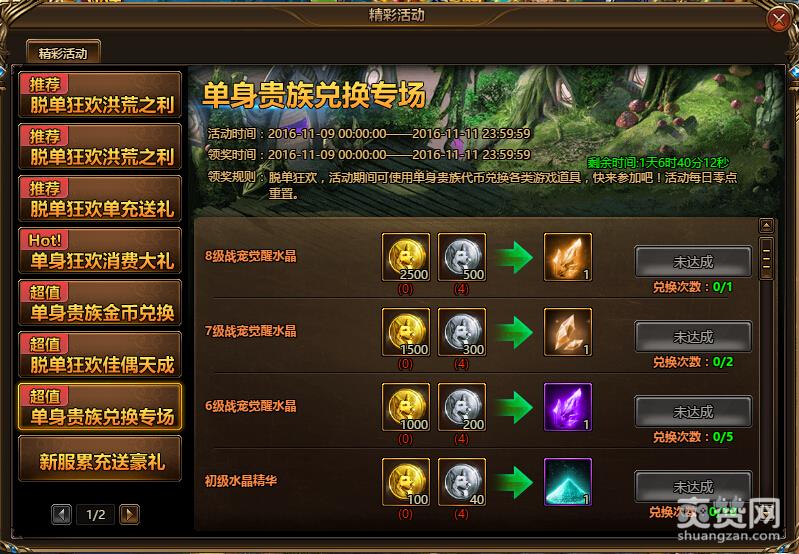Click the scrollbar thumb of exchange list

(x=766, y=258)
